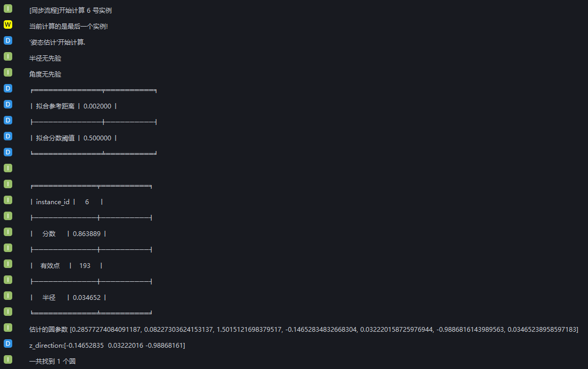The image size is (588, 369).
Task: Click the I icon beside instance_id row
Action: click(x=8, y=200)
